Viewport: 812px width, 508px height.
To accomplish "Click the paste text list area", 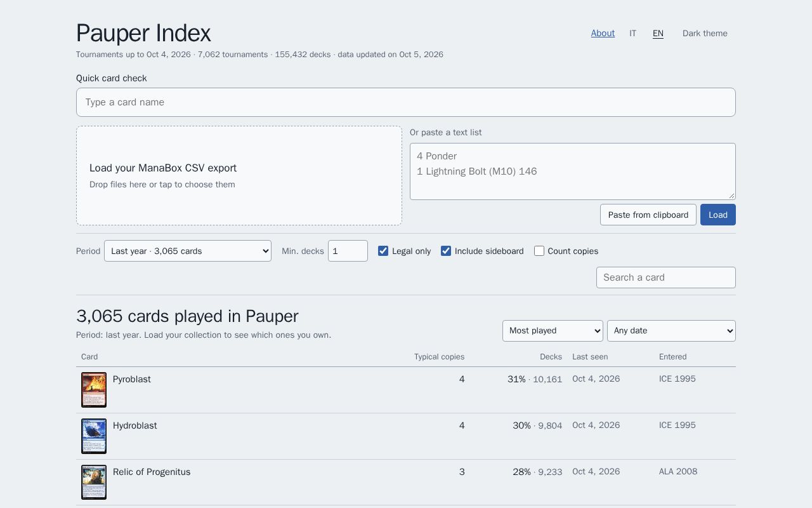I will click(x=573, y=171).
